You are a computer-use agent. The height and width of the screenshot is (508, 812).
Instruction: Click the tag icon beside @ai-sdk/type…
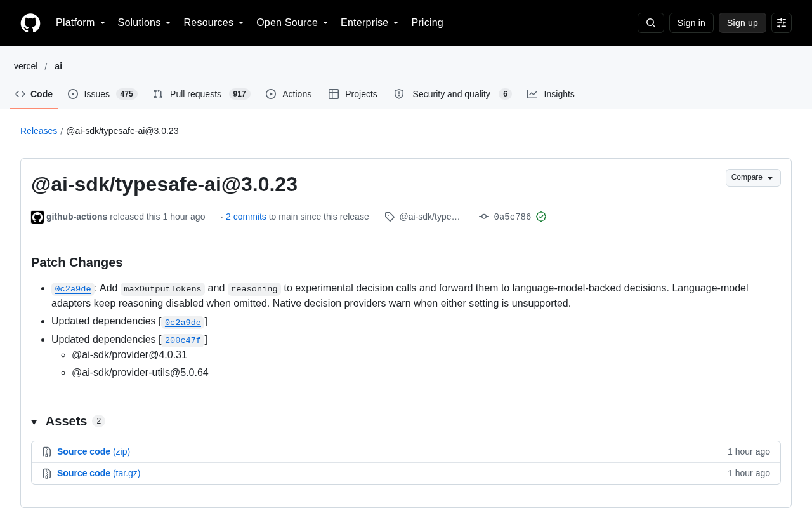coord(390,217)
